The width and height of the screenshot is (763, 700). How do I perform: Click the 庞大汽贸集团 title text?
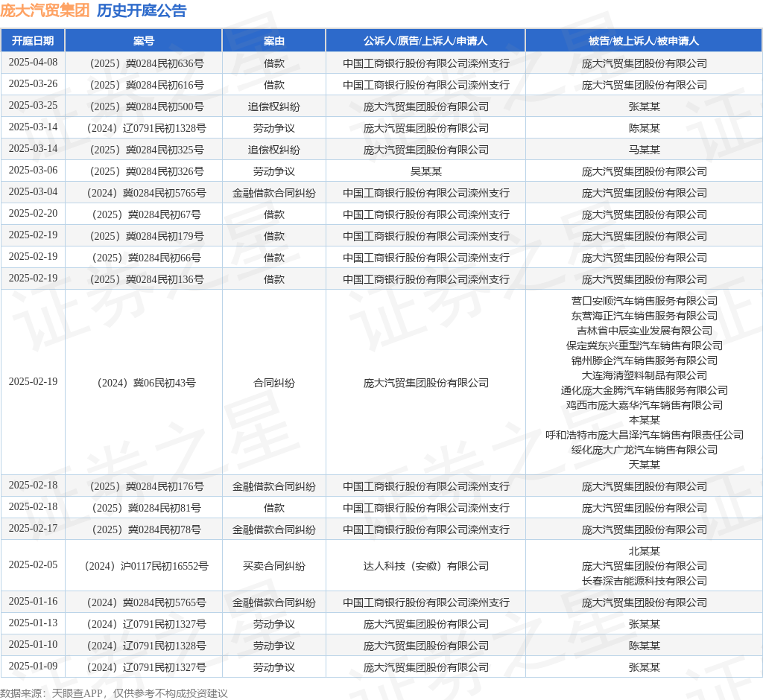tap(45, 10)
